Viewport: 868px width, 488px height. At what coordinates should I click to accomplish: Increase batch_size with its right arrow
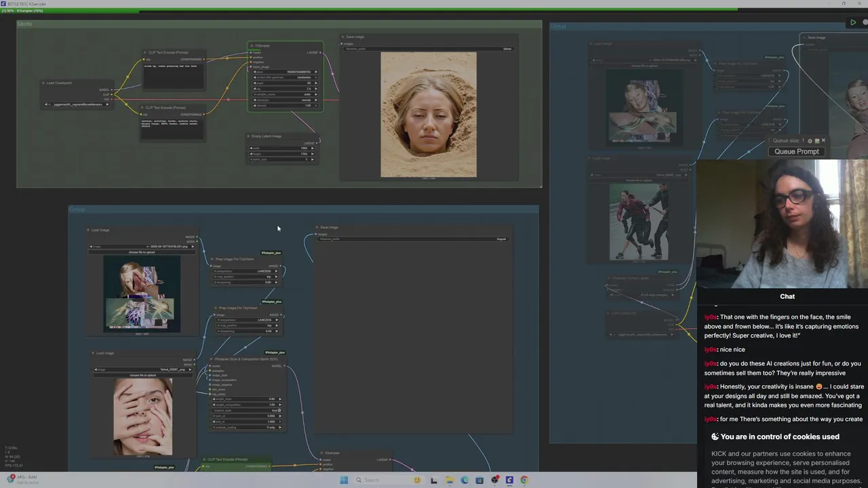click(x=313, y=159)
